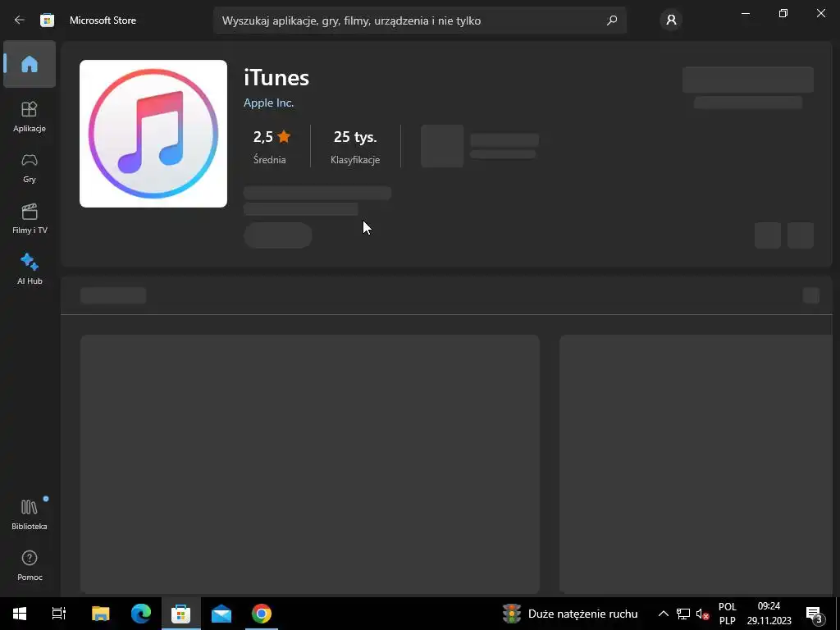Click the 25 tys. Klasyfikacje count
The height and width of the screenshot is (630, 840).
click(x=355, y=146)
